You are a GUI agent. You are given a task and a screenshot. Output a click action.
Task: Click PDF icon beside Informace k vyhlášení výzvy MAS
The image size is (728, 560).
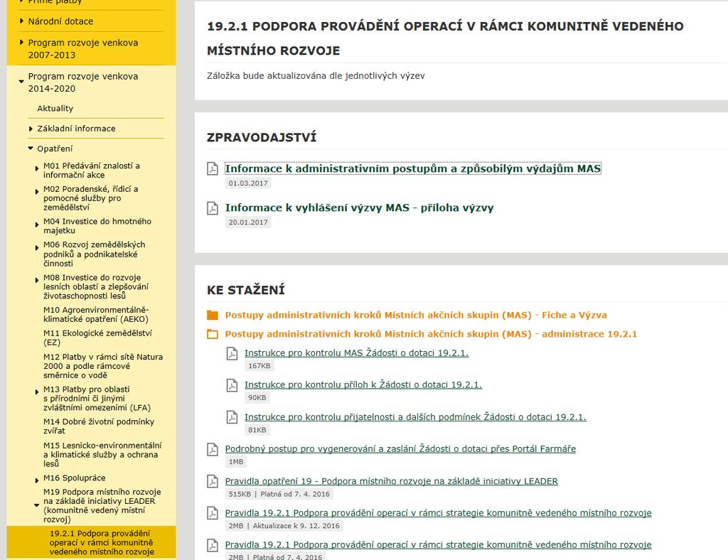tap(212, 208)
